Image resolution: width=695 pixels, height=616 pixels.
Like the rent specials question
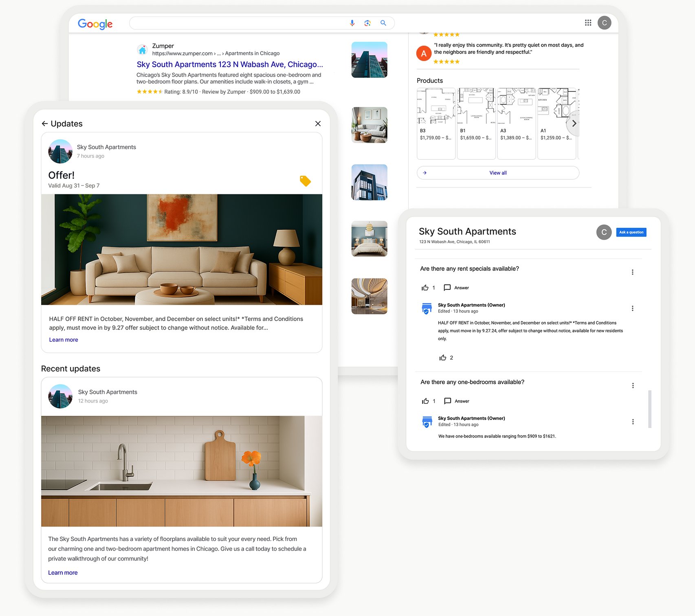425,288
